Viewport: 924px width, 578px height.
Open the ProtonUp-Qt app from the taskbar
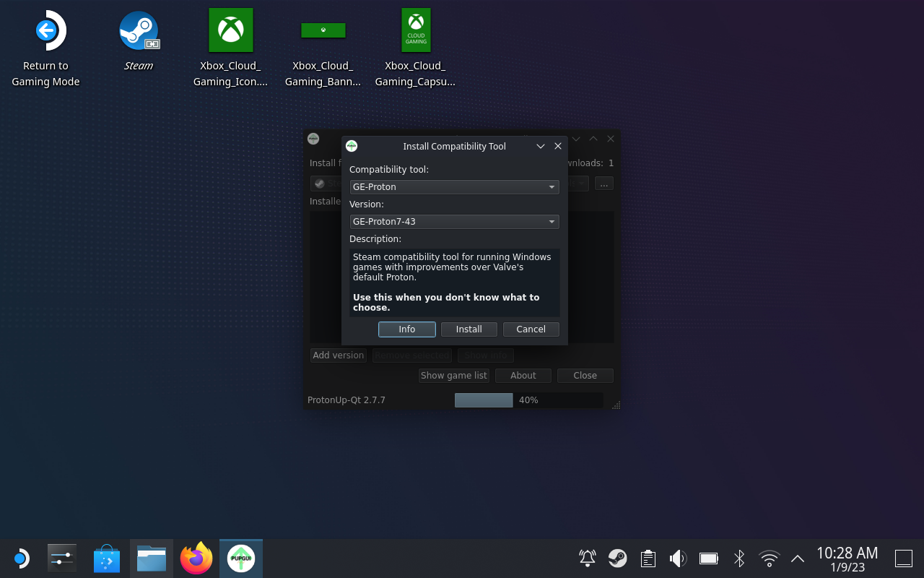click(240, 558)
